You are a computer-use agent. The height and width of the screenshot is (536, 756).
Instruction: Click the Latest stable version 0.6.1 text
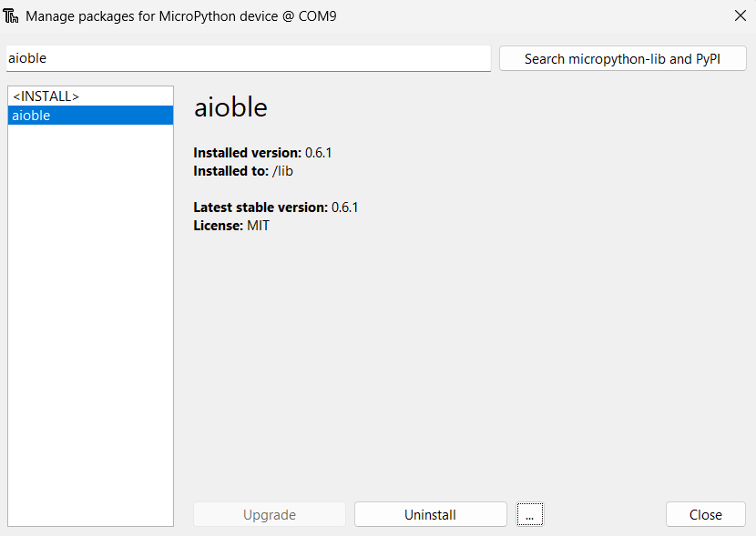point(276,207)
